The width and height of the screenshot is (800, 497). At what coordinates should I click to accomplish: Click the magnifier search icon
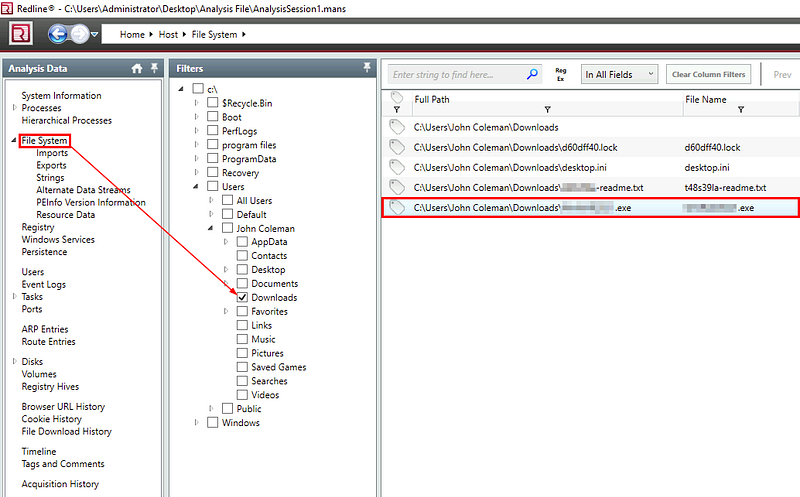[x=532, y=74]
